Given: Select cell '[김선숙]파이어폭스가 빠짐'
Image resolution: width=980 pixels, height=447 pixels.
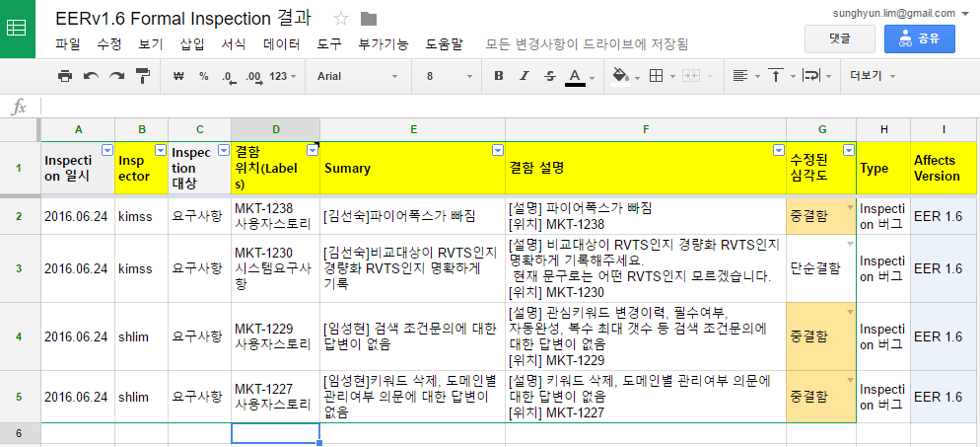Looking at the screenshot, I should click(413, 216).
